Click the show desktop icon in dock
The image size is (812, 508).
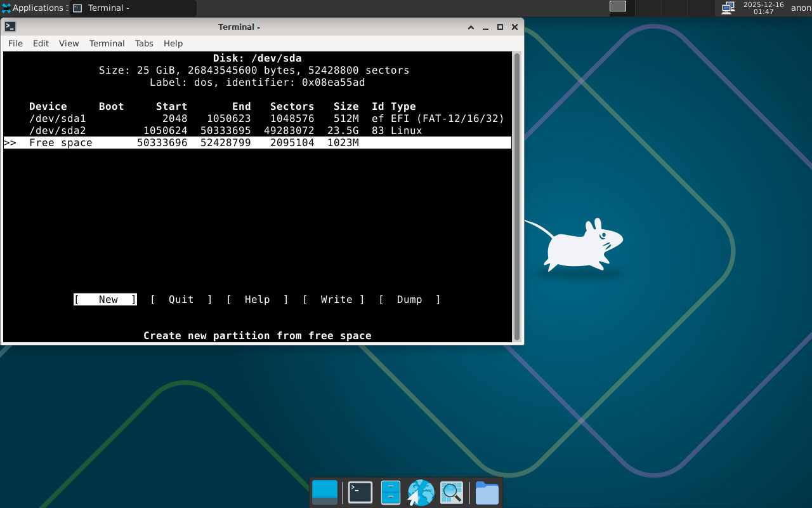tap(325, 493)
